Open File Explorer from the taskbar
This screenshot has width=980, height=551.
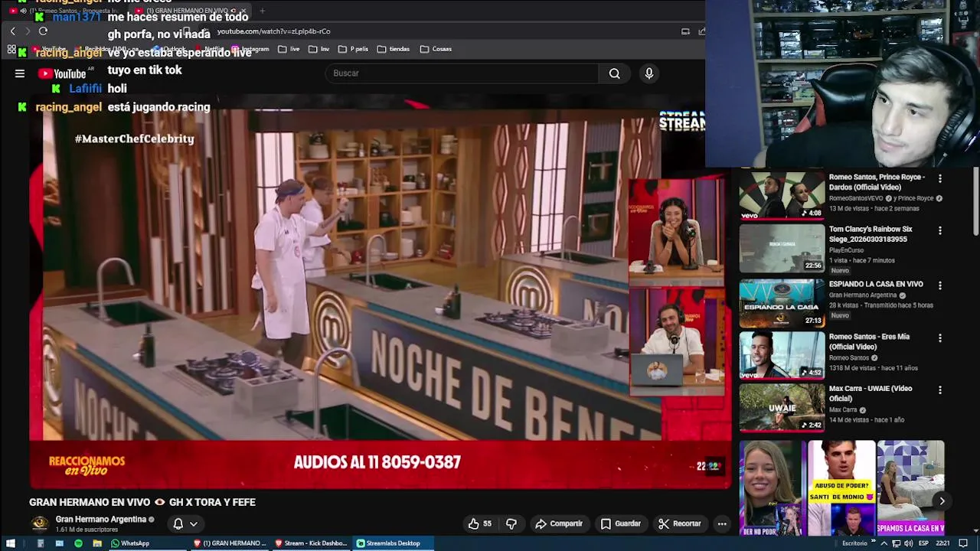97,543
